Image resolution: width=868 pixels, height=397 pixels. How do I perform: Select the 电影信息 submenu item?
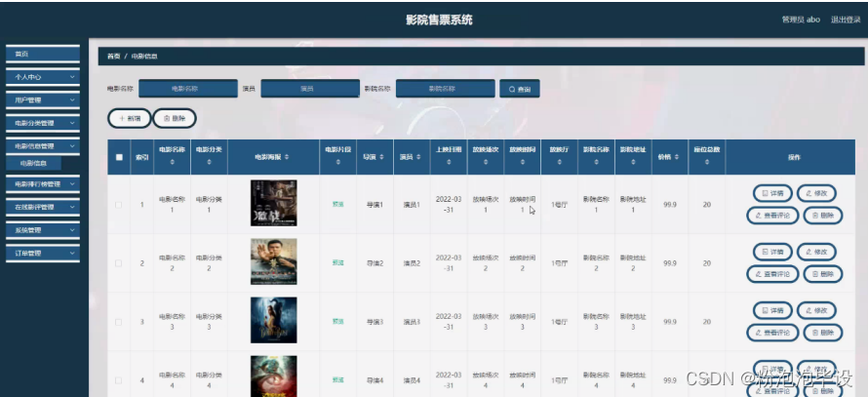(34, 163)
